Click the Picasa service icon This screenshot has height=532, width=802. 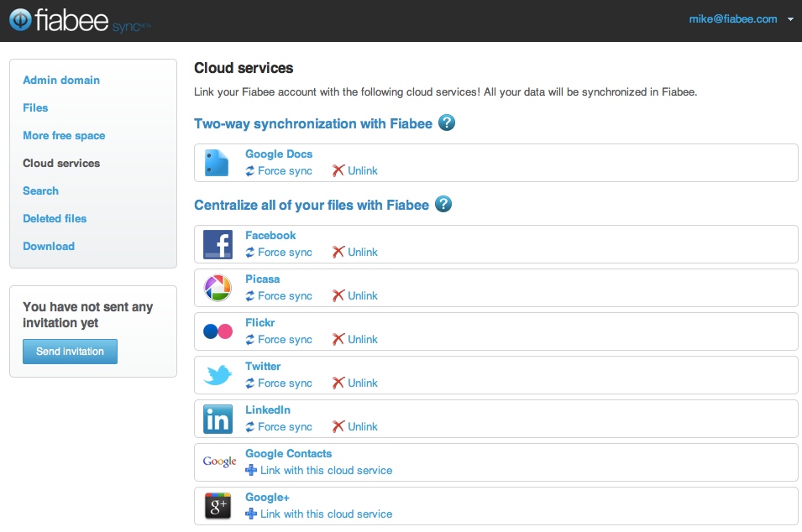pos(218,288)
